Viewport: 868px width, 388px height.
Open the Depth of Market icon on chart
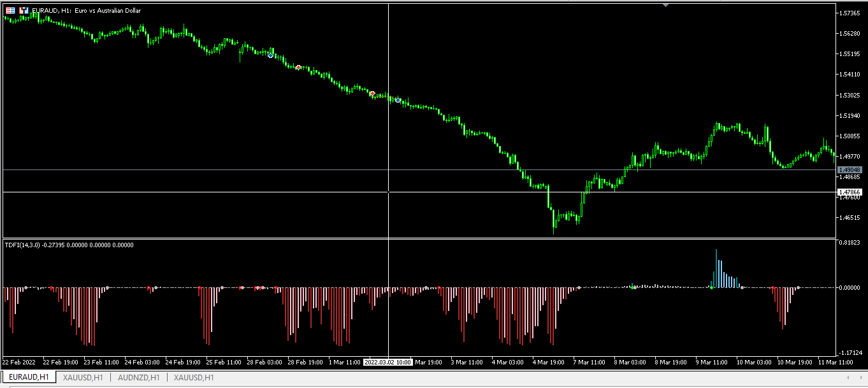click(9, 10)
